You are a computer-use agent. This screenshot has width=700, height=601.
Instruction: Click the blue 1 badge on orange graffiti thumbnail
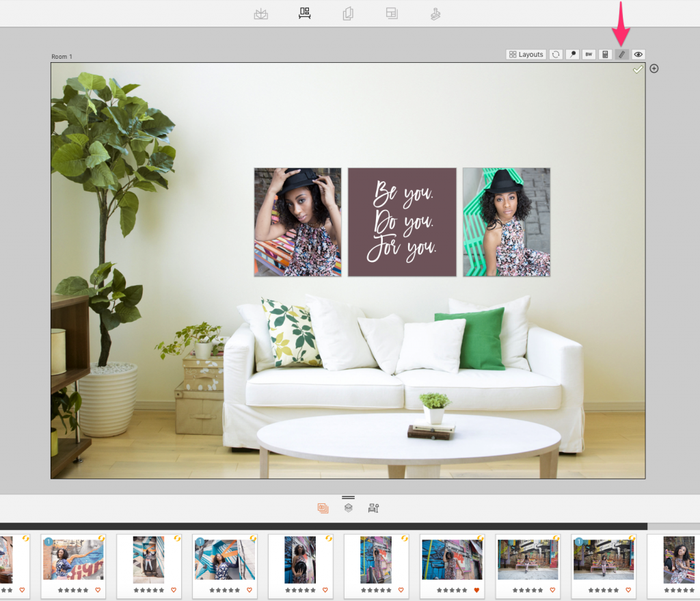[49, 542]
